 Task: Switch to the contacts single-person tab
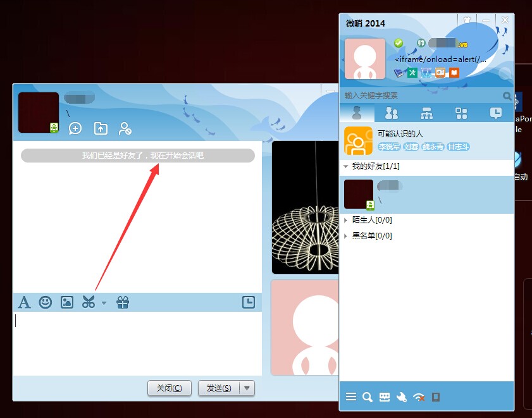[x=357, y=113]
